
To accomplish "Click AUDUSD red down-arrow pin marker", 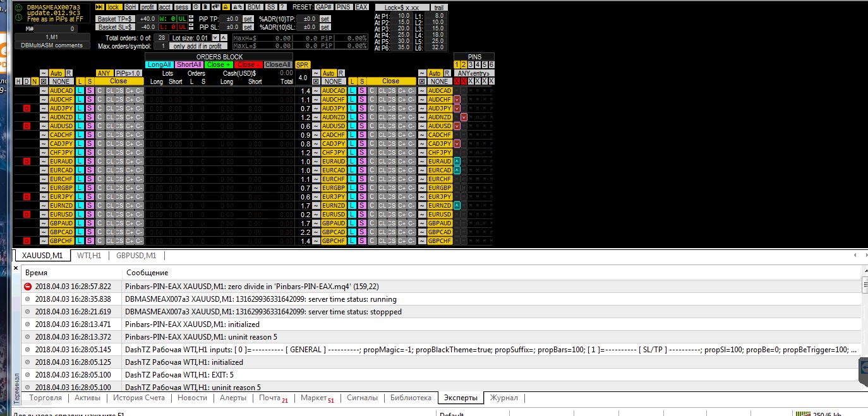I will pyautogui.click(x=457, y=126).
